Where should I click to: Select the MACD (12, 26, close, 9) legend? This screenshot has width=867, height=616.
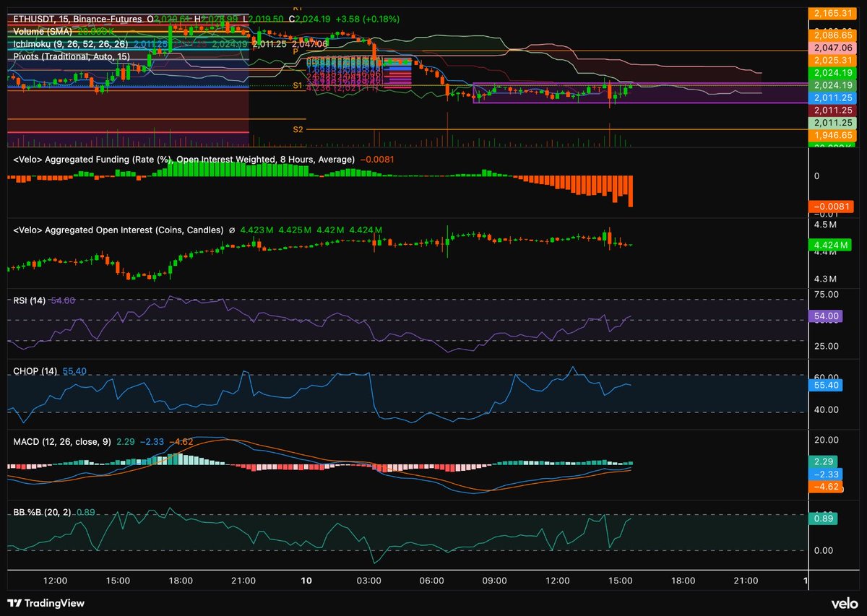click(x=62, y=441)
